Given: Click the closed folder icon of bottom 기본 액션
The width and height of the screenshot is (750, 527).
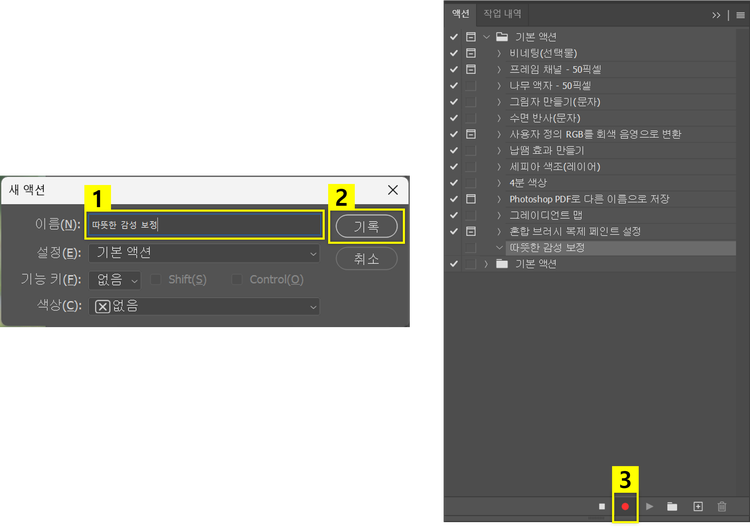Looking at the screenshot, I should 502,264.
